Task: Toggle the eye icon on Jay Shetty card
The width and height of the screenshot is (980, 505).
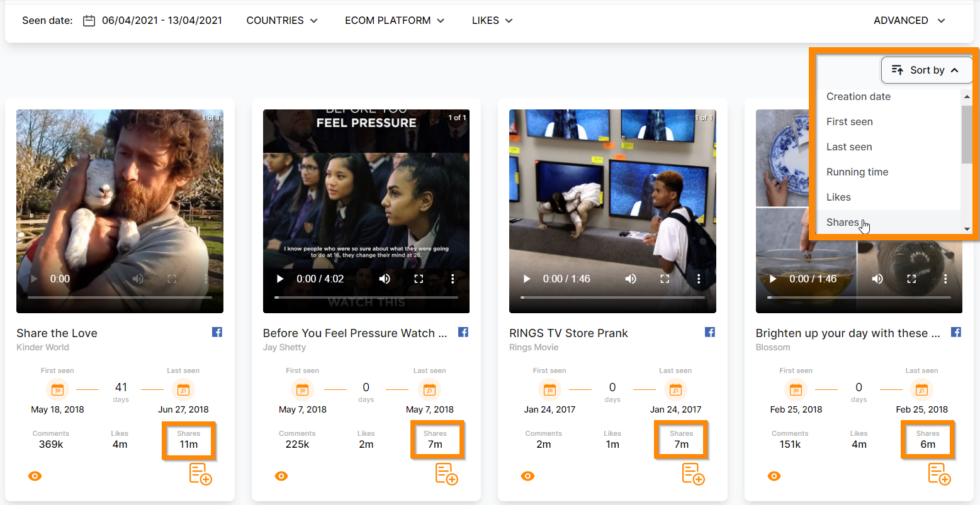Action: click(x=281, y=476)
